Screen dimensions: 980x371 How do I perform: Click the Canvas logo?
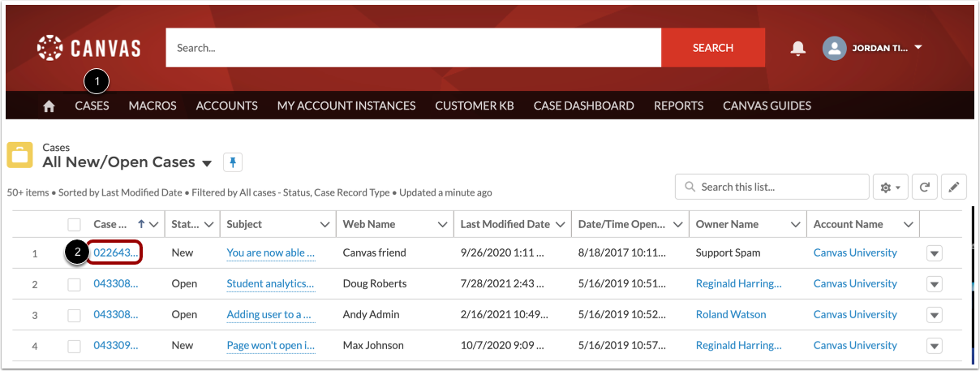click(x=88, y=48)
